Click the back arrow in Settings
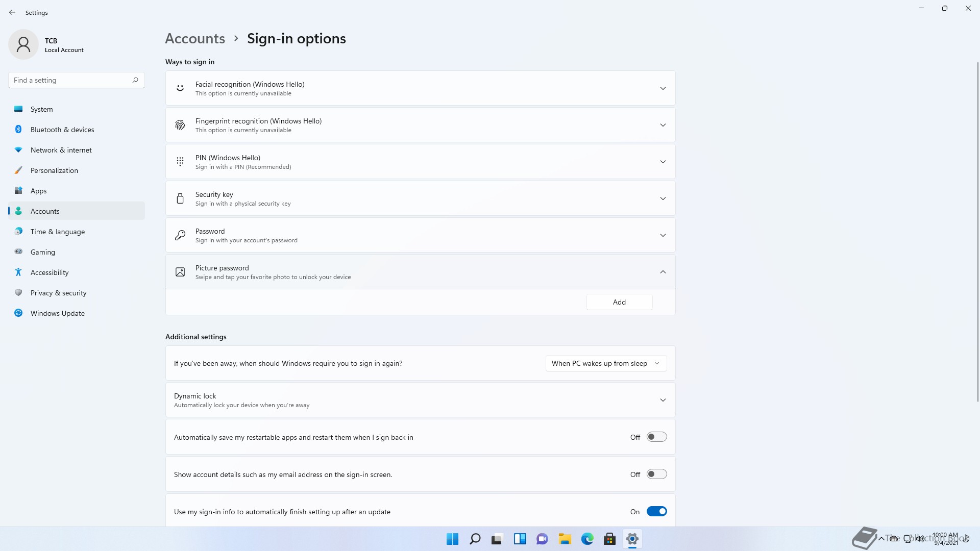980x551 pixels. [12, 12]
